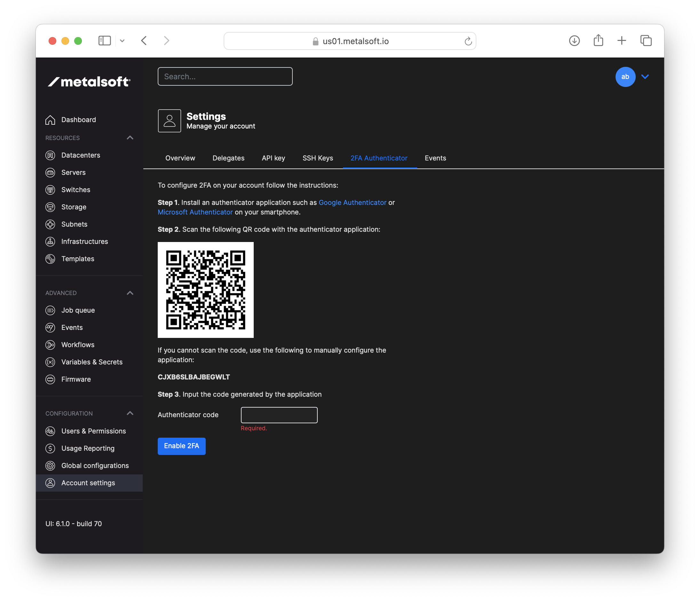Click the Settings profile icon

169,121
